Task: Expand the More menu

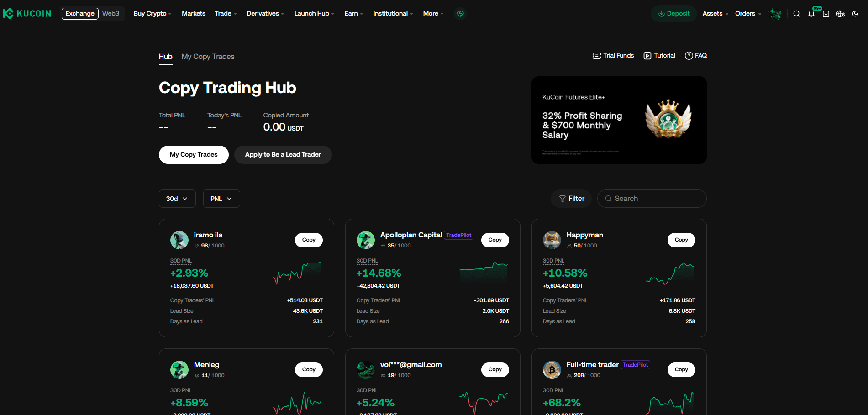Action: click(x=433, y=14)
